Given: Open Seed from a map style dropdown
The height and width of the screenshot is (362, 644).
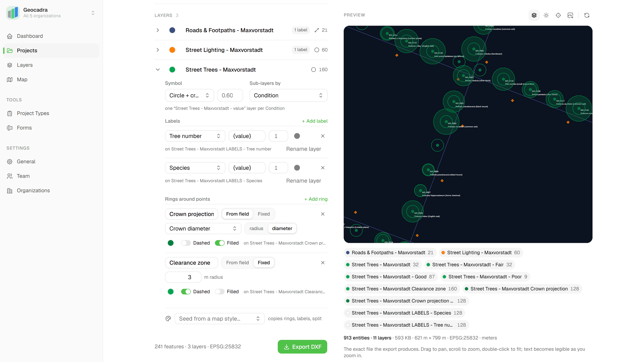Looking at the screenshot, I should 220,319.
